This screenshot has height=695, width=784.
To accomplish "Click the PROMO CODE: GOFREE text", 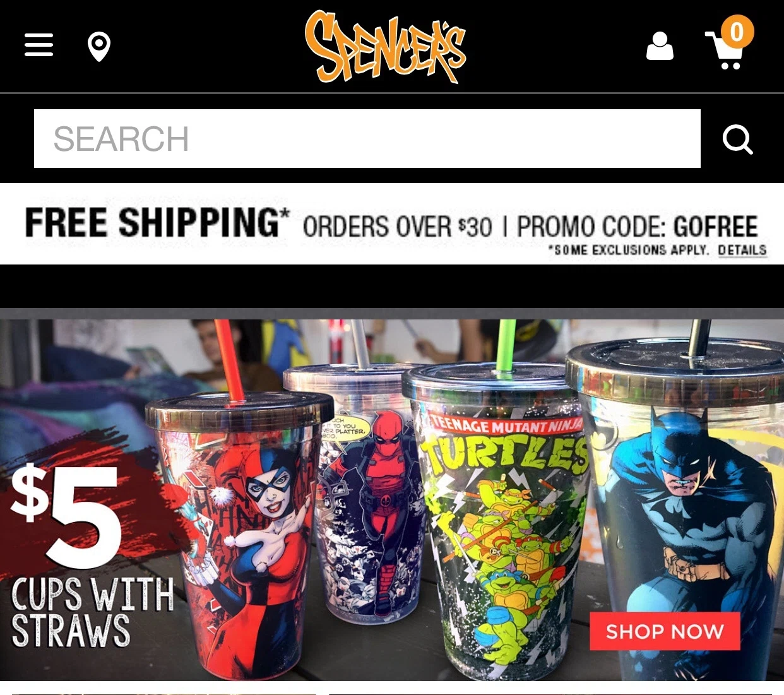I will (638, 227).
